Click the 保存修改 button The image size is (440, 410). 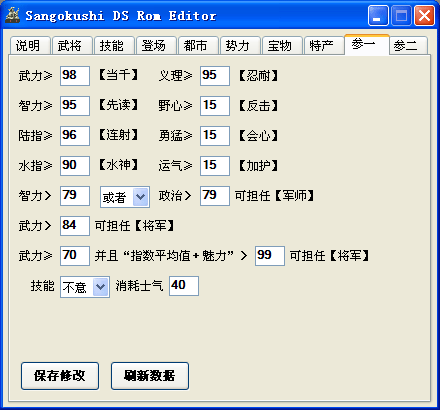tap(60, 376)
